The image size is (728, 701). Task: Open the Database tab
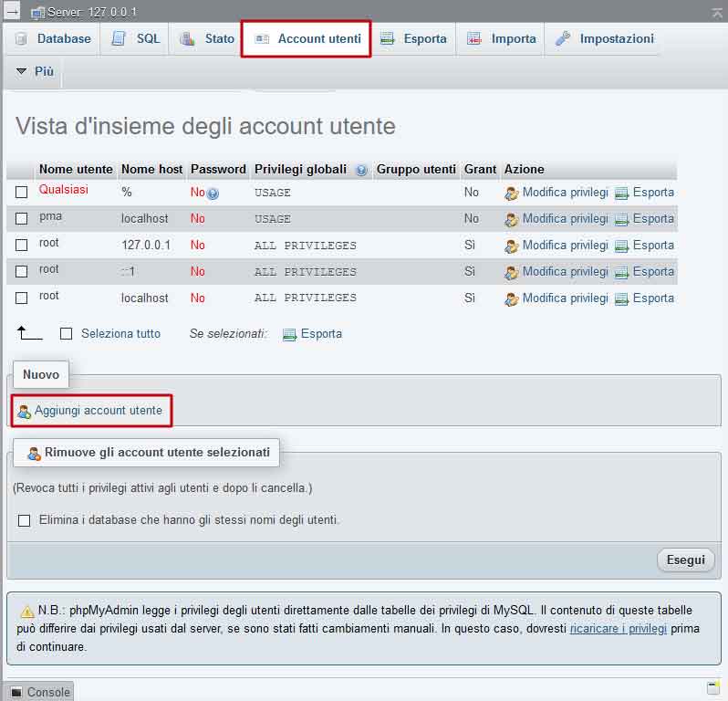tap(53, 38)
